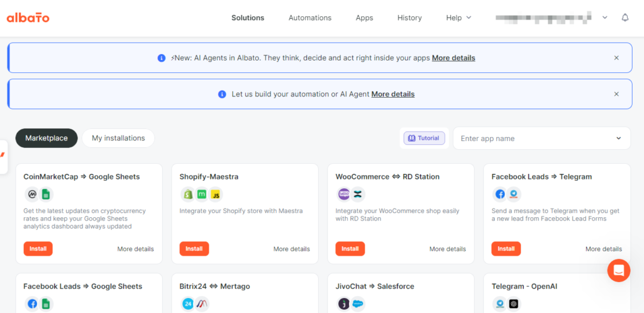
Task: Click 'Integrate your Shopify store with Maestra' text
Action: 241,211
